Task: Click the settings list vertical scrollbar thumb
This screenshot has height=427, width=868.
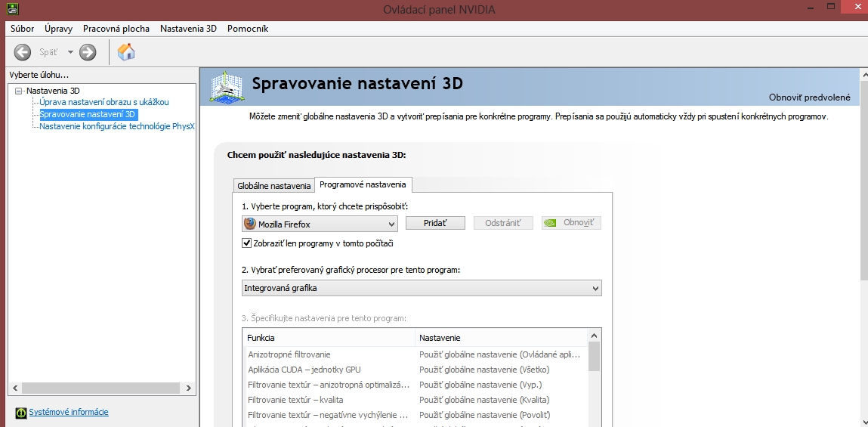Action: pos(594,357)
